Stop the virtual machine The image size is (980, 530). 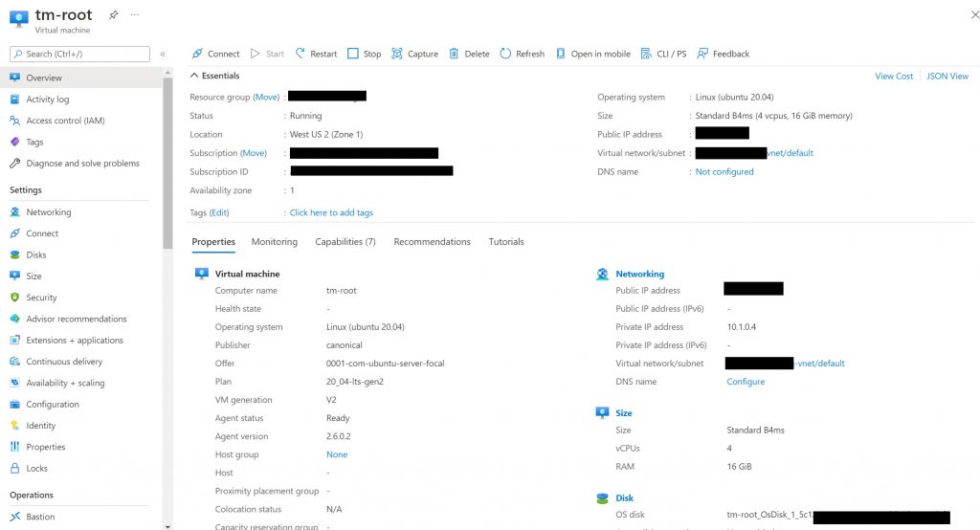[x=364, y=54]
